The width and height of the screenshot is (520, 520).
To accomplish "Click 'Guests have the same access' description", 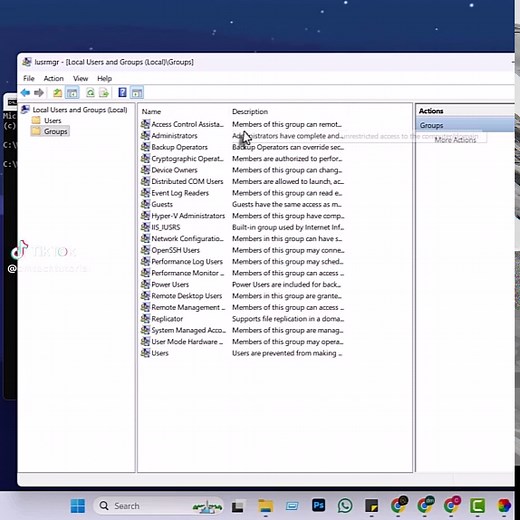I will [x=287, y=204].
